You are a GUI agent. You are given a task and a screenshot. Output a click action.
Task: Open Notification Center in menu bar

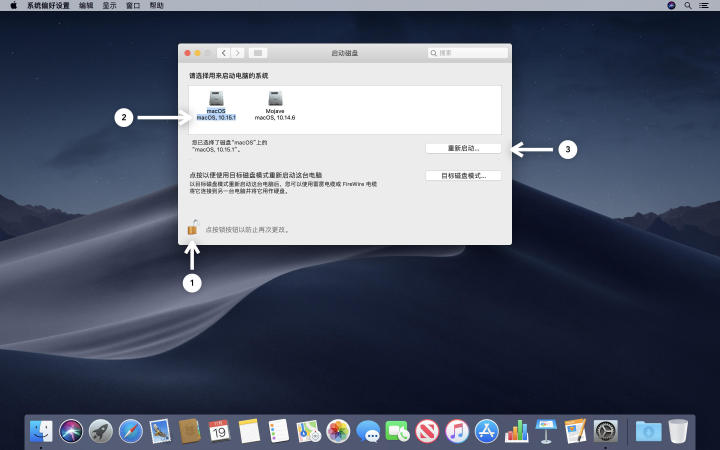coord(703,6)
